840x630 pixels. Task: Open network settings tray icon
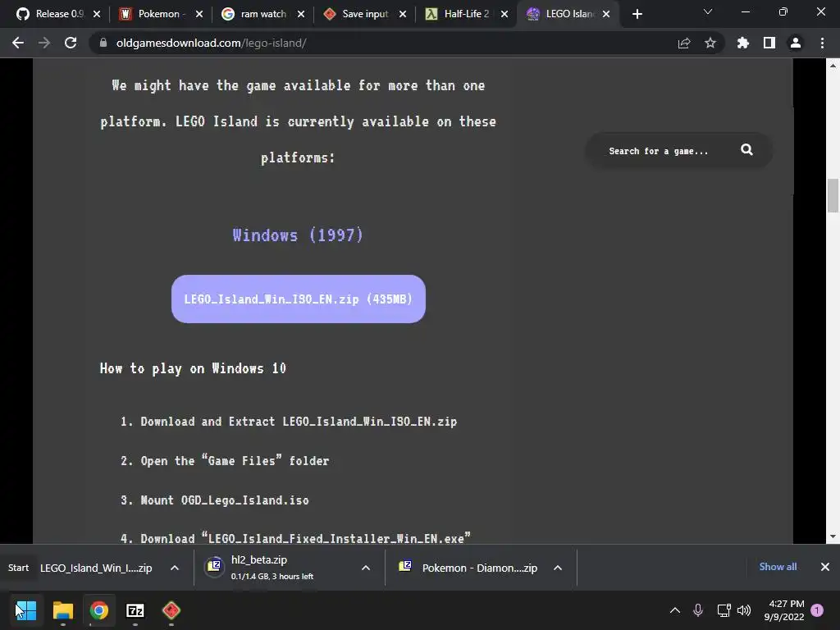724,610
